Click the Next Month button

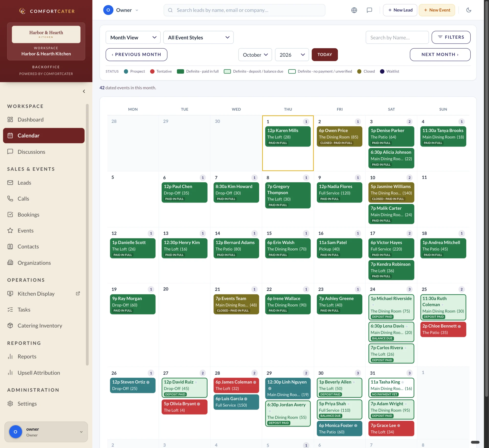440,54
